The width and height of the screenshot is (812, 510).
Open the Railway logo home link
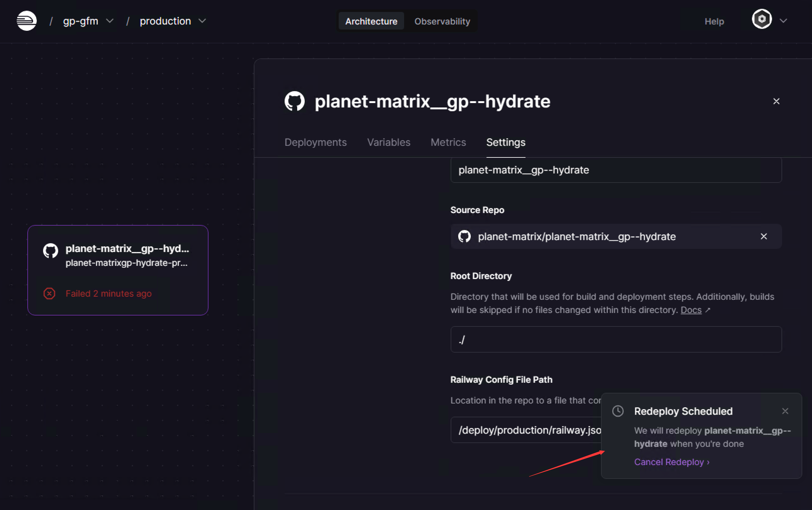pyautogui.click(x=27, y=21)
